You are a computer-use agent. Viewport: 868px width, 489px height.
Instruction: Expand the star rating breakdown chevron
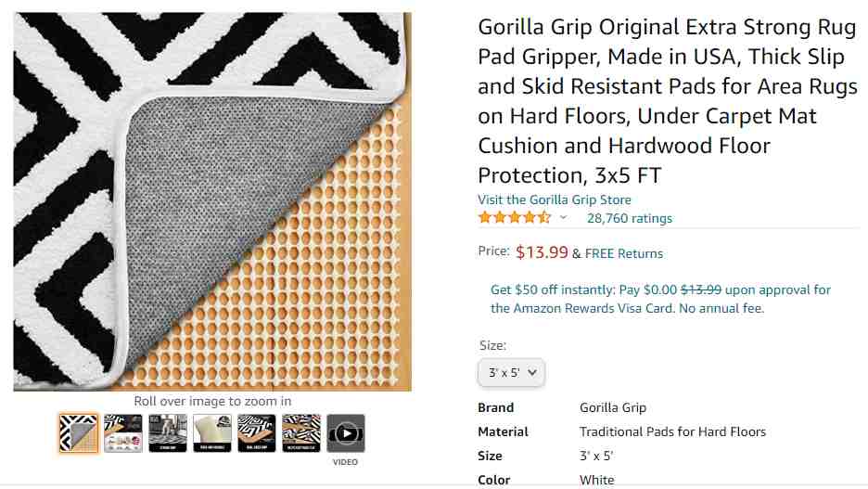tap(563, 218)
